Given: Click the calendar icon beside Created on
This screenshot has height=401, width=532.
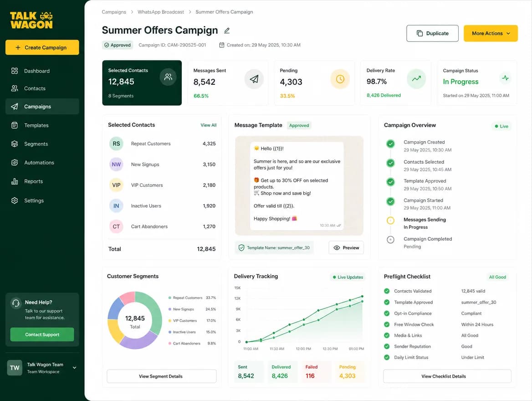Looking at the screenshot, I should [x=221, y=45].
